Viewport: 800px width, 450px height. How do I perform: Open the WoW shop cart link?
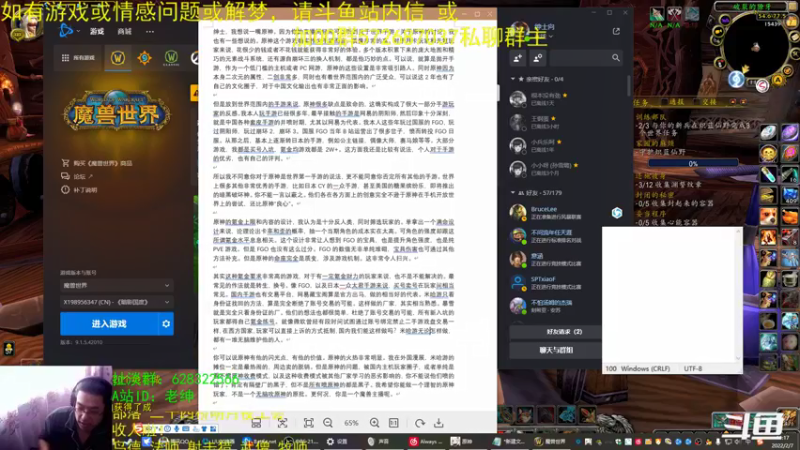tap(96, 163)
